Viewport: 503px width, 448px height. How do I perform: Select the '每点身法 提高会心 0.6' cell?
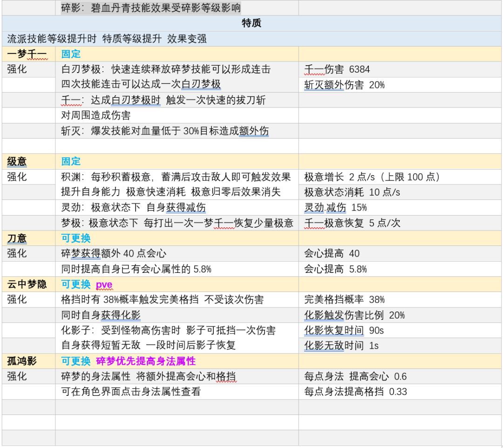(400, 376)
